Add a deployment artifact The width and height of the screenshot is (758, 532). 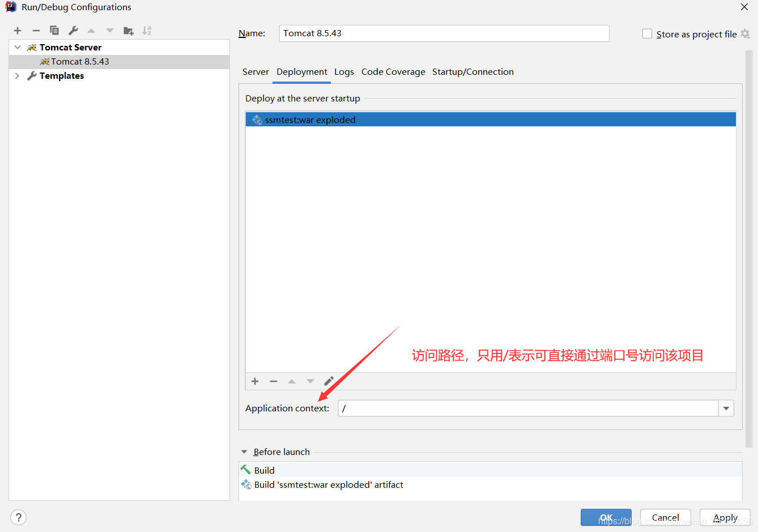(x=255, y=381)
